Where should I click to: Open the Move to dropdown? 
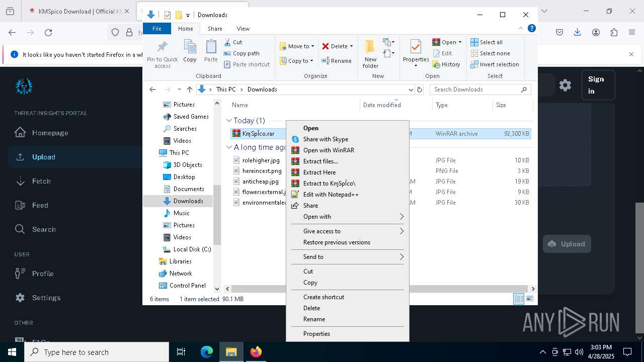point(297,46)
